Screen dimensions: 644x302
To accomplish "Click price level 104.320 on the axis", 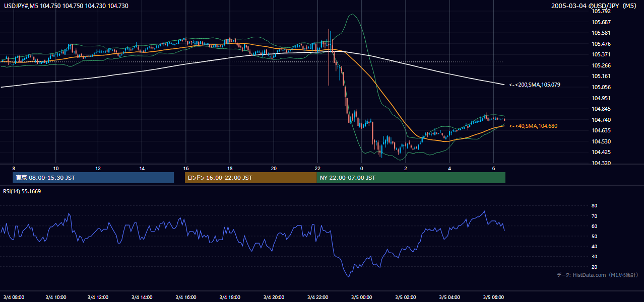I will click(x=601, y=163).
